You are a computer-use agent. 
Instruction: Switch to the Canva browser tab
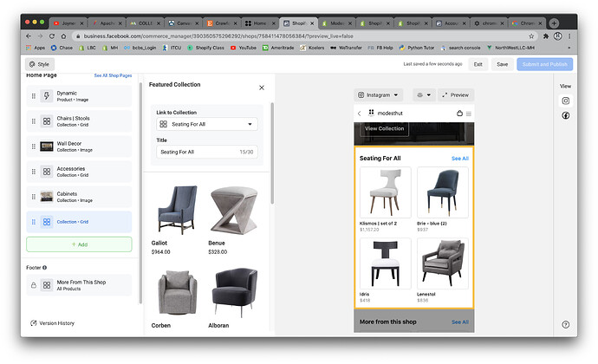point(184,23)
